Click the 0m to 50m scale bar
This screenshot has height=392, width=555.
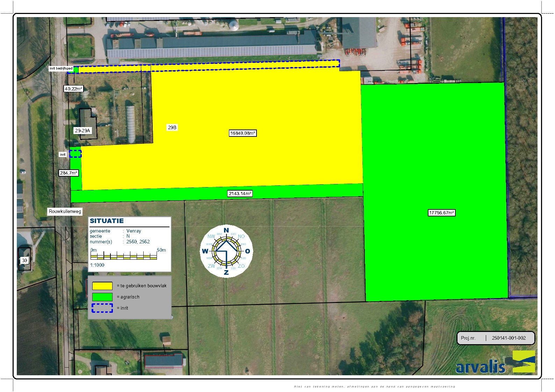tap(124, 257)
